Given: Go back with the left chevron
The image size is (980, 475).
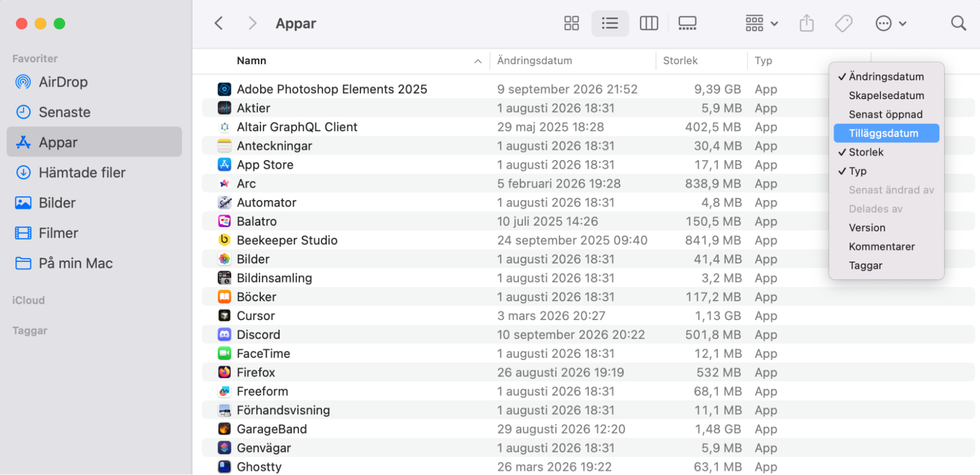Looking at the screenshot, I should point(219,23).
